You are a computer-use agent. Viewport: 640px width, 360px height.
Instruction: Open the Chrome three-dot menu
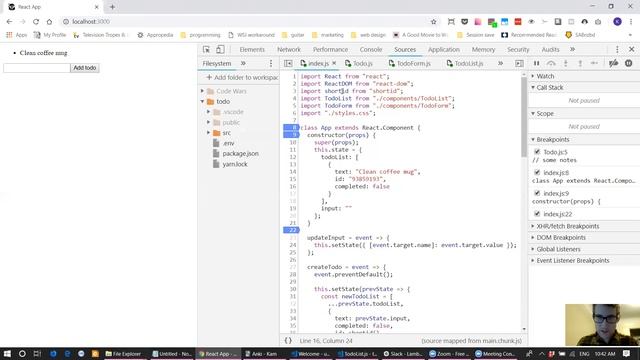631,22
